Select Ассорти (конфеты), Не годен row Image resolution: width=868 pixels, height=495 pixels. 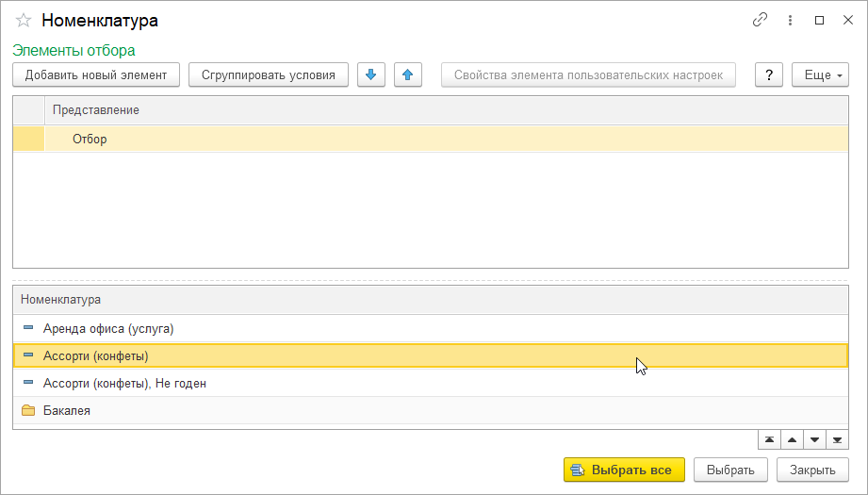point(124,383)
